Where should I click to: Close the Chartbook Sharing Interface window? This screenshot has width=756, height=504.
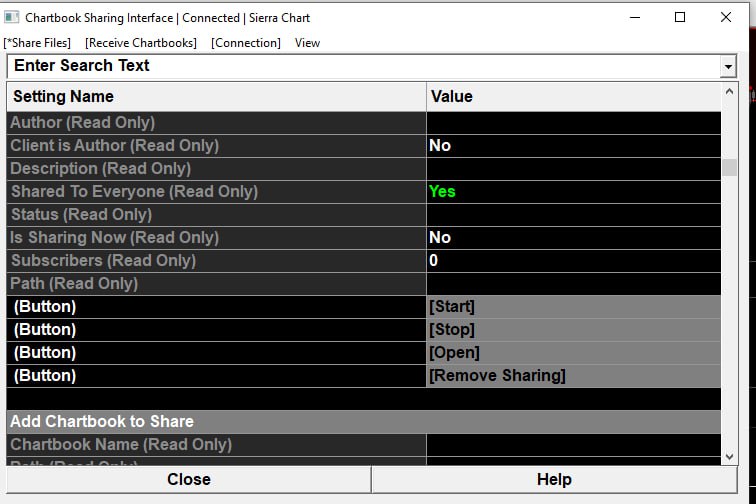coord(726,17)
